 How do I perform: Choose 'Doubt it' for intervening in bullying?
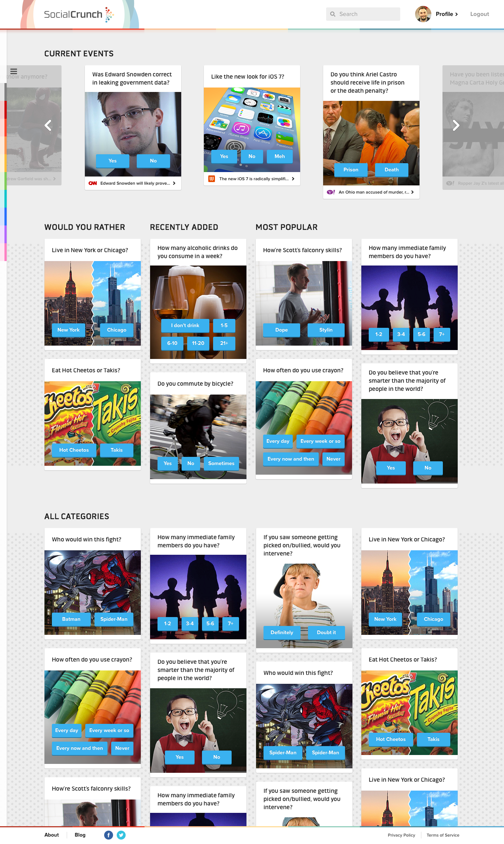[x=326, y=633]
